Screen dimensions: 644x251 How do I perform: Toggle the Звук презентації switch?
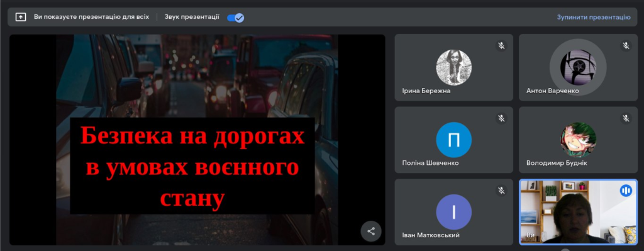236,18
